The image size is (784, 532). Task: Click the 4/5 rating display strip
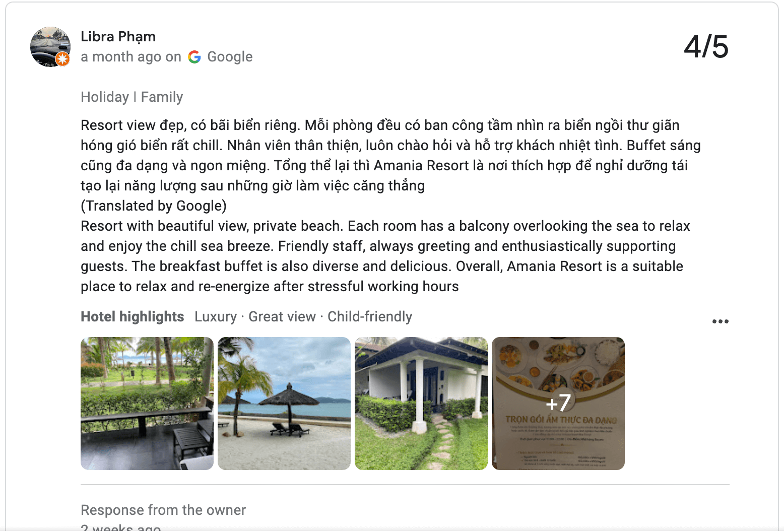click(705, 47)
